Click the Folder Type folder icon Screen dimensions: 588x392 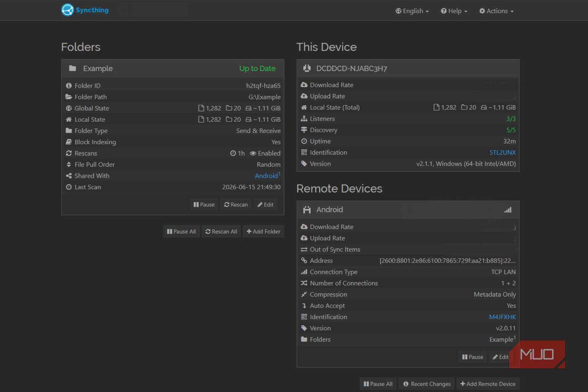(x=69, y=131)
